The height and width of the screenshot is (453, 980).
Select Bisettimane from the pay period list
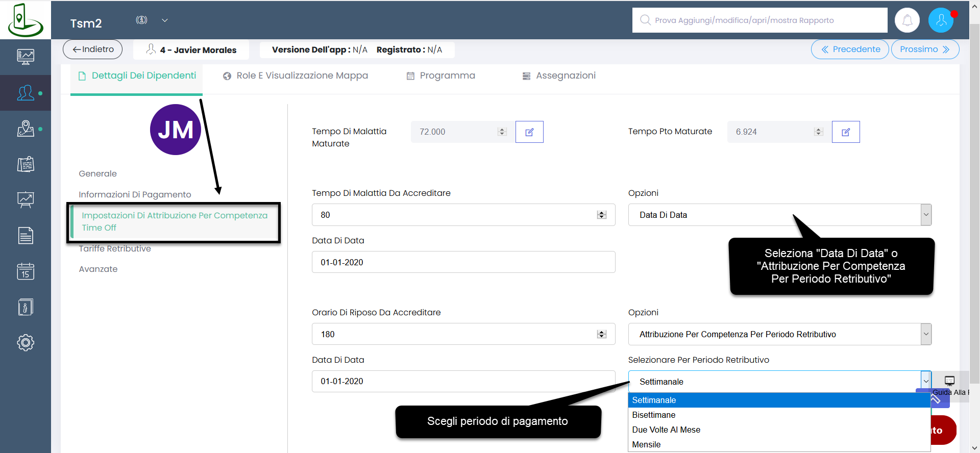coord(654,415)
